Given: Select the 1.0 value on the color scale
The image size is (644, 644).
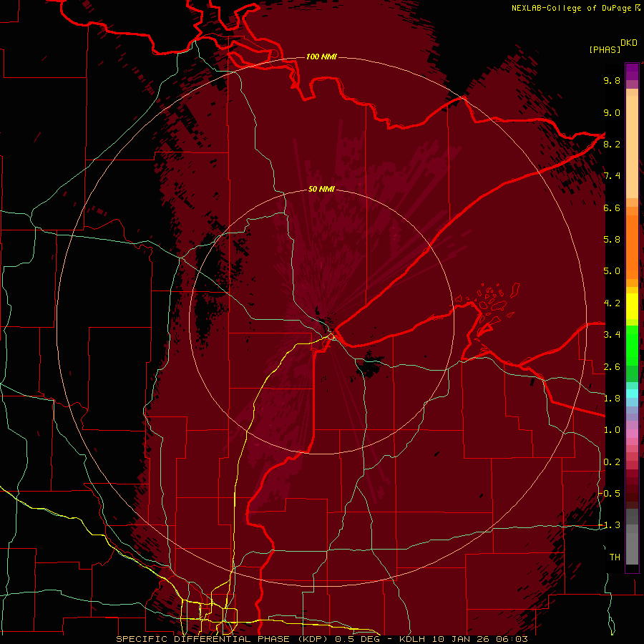Looking at the screenshot, I should (612, 430).
